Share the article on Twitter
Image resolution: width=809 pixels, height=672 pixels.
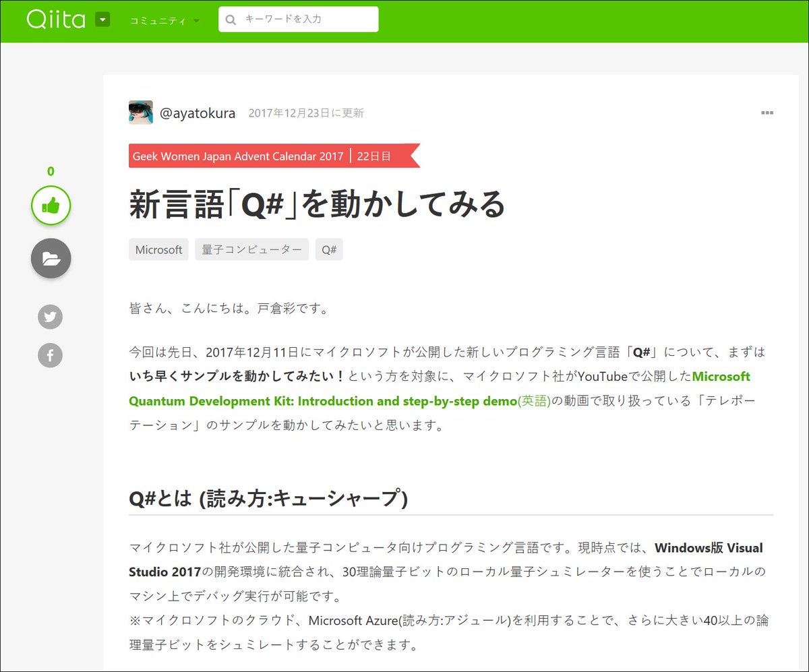[51, 317]
